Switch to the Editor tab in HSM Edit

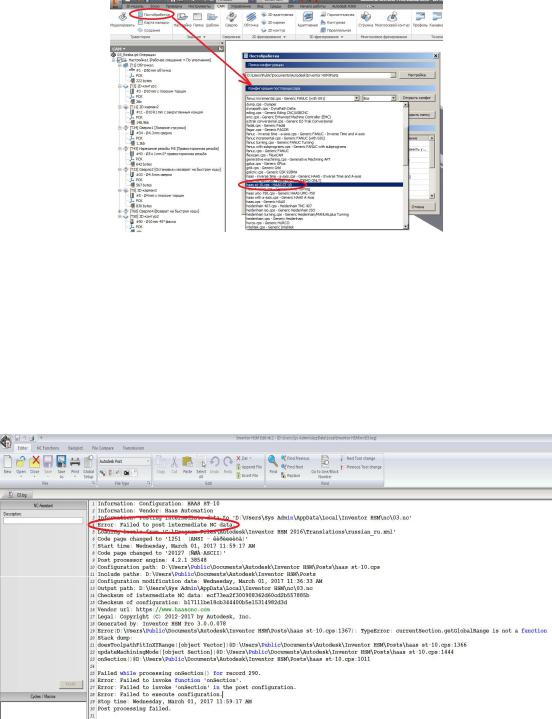(x=22, y=448)
